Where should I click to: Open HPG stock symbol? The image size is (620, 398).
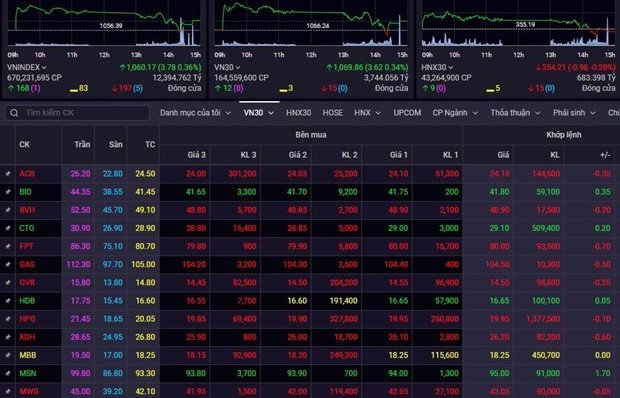pyautogui.click(x=27, y=319)
